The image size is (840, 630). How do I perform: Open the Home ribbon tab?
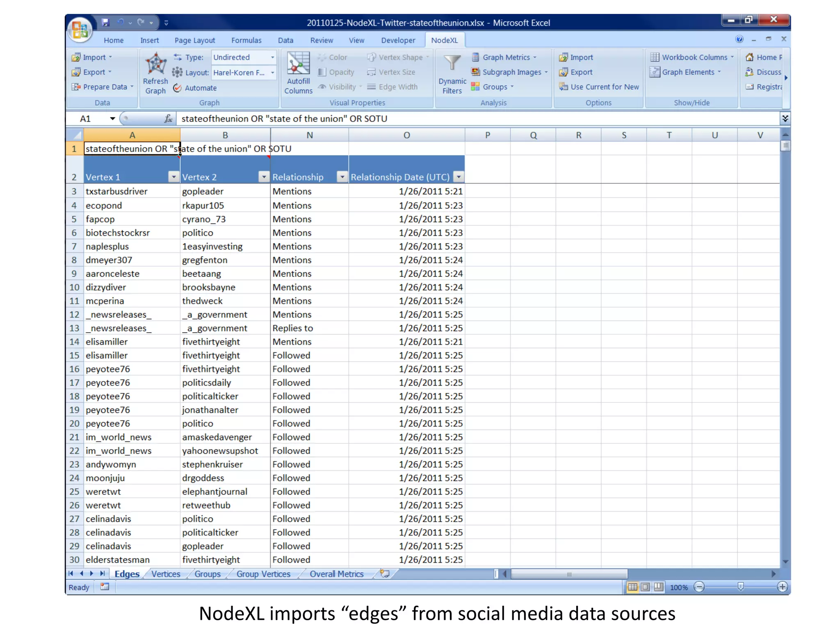point(114,40)
